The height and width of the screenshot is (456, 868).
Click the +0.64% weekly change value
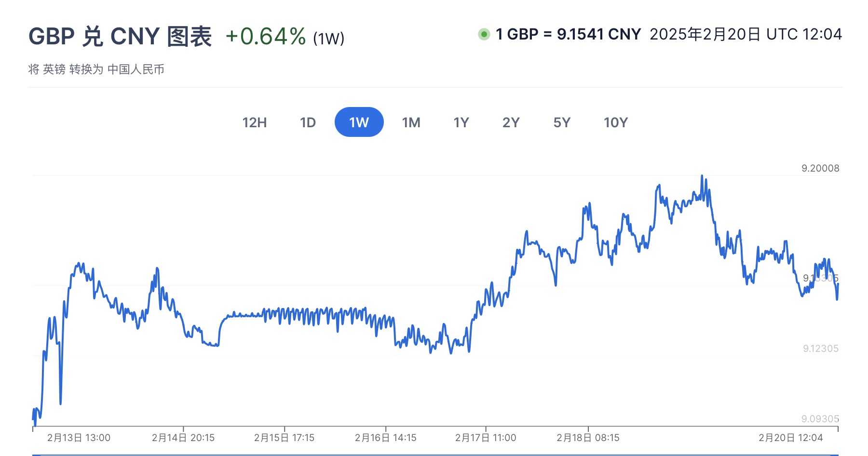tap(266, 37)
